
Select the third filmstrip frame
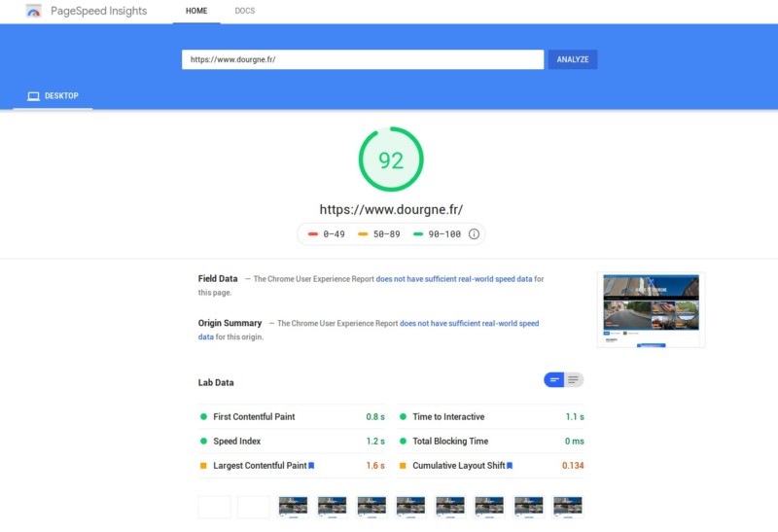pos(294,507)
